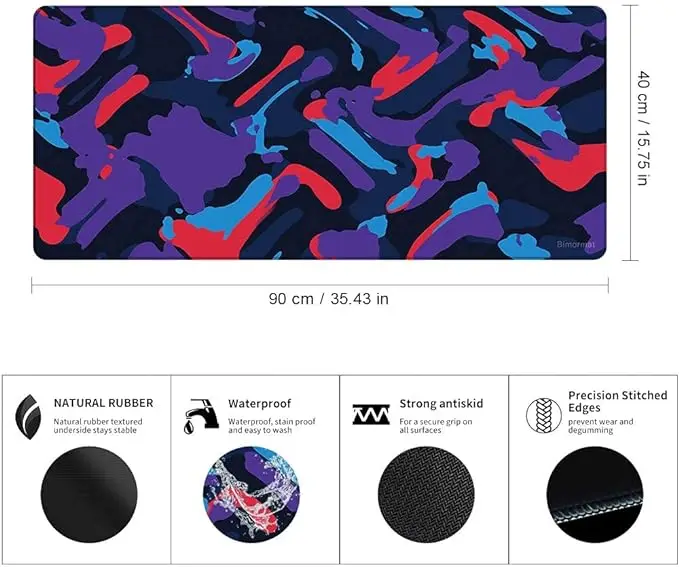
Task: Click the Natural Rubber leaf icon
Action: click(28, 417)
